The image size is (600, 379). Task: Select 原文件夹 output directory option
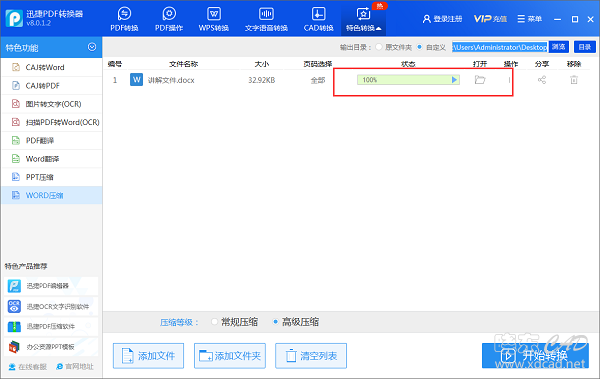click(x=379, y=47)
